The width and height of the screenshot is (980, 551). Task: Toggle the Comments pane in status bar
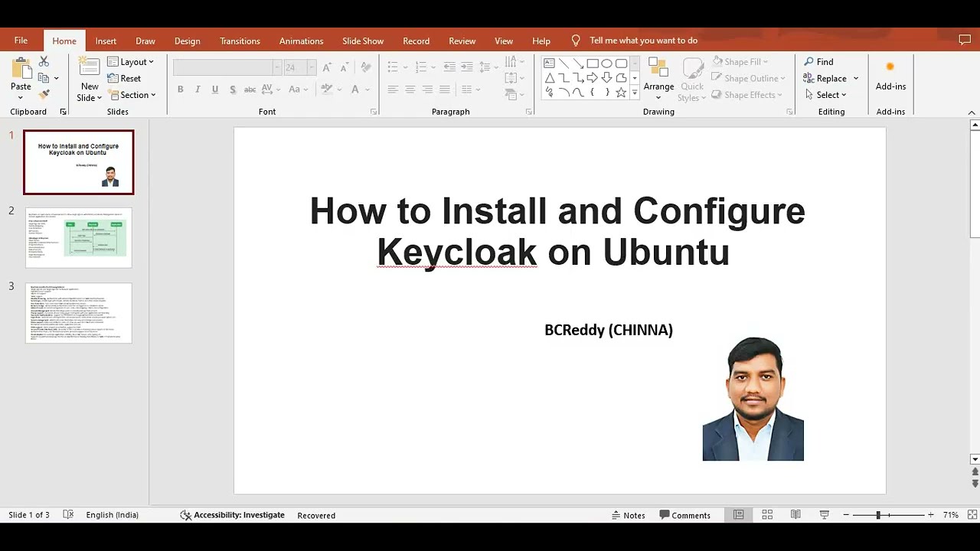(685, 515)
